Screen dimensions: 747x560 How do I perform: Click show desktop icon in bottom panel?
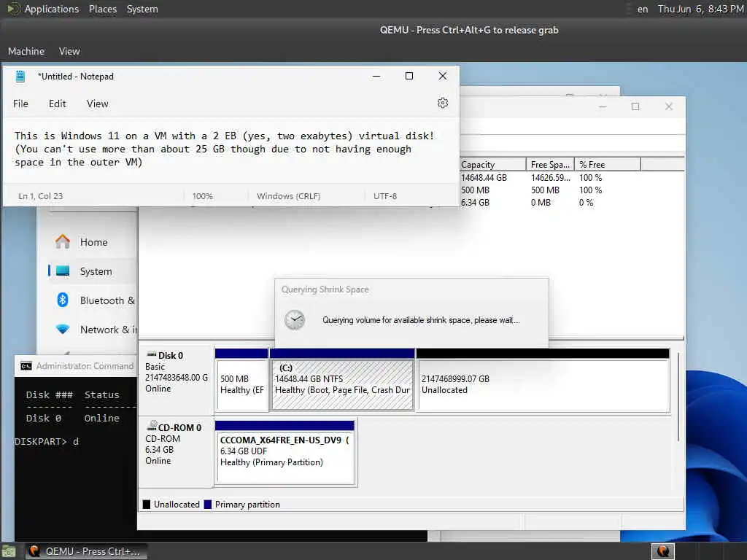pyautogui.click(x=9, y=552)
